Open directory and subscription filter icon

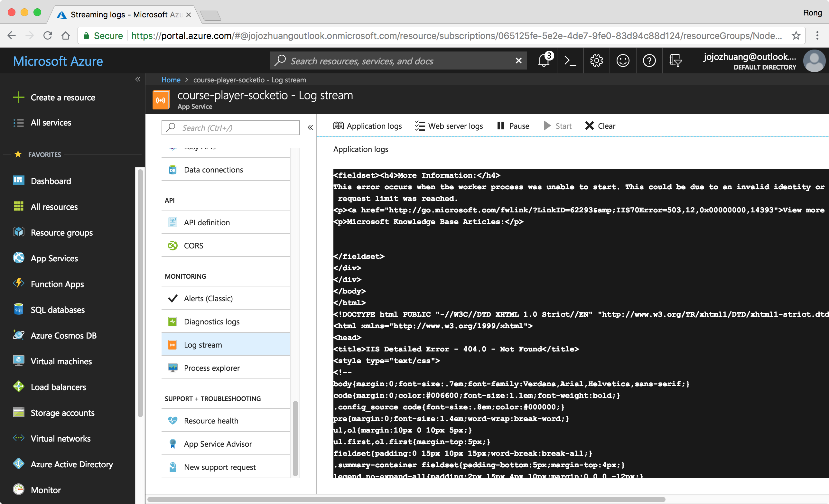click(x=675, y=61)
